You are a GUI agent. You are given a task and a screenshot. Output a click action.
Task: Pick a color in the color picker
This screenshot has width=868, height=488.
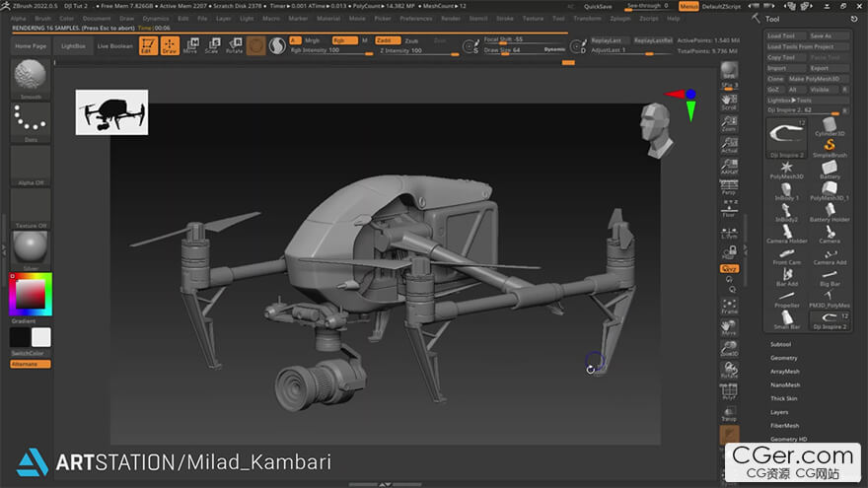(x=31, y=294)
